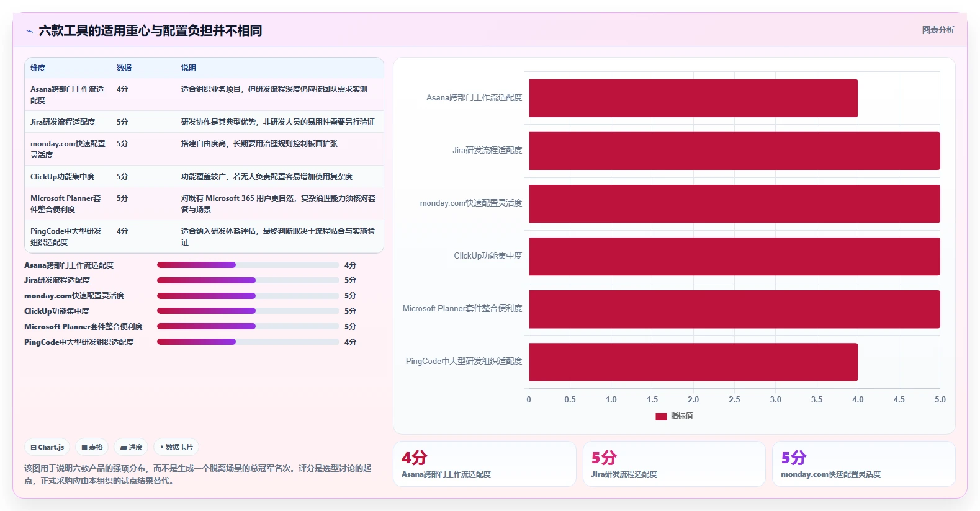Click the monday.com progress bar in the list
Image resolution: width=980 pixels, height=511 pixels.
coord(248,296)
